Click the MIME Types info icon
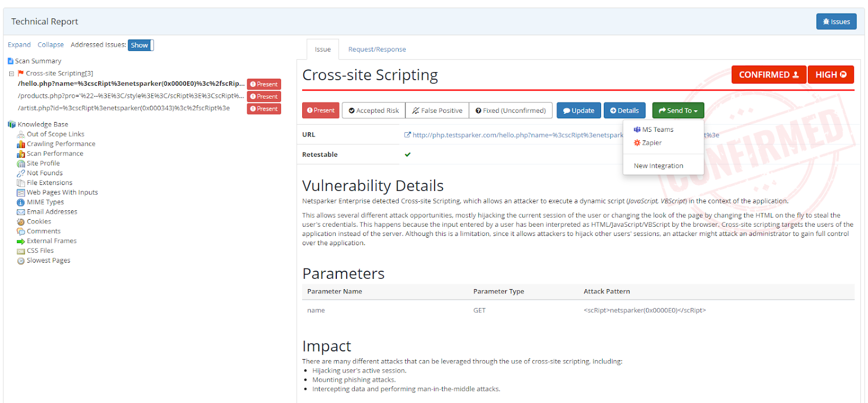 pos(21,202)
